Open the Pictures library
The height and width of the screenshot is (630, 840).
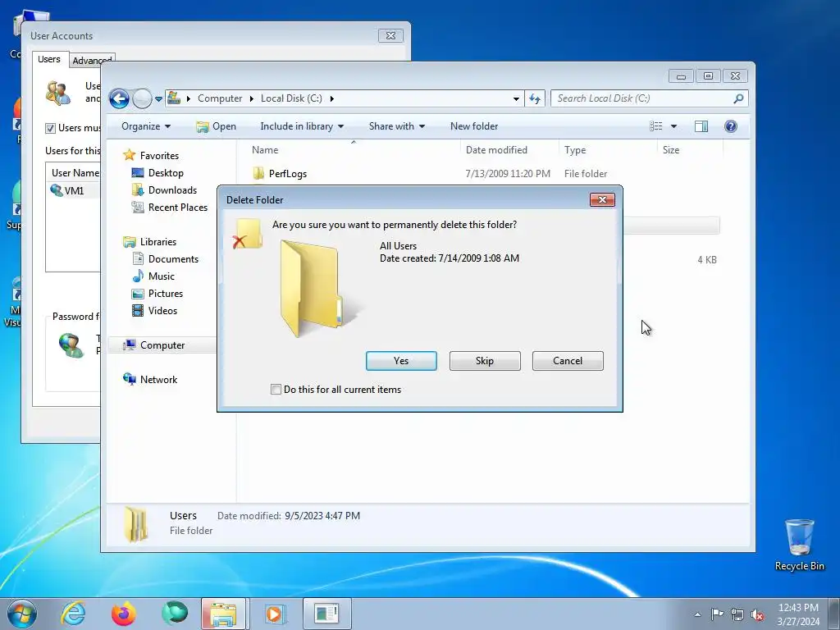pyautogui.click(x=166, y=294)
